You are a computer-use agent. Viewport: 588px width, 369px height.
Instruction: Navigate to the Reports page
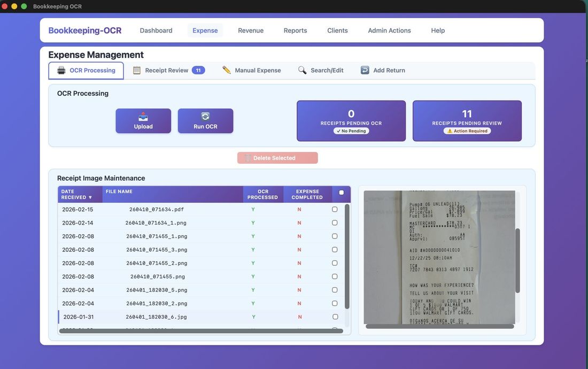295,30
